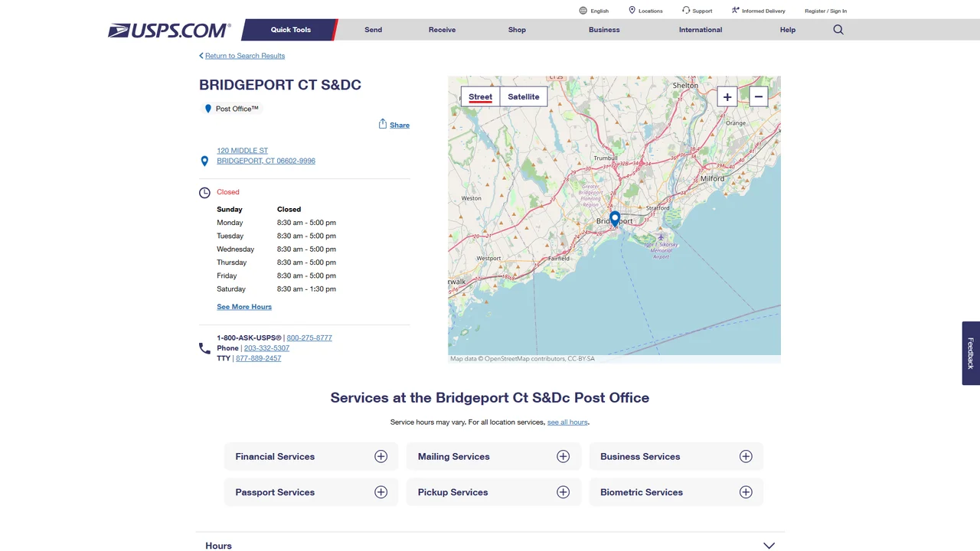Screen dimensions: 980x551
Task: Open the International menu
Action: coord(701,30)
